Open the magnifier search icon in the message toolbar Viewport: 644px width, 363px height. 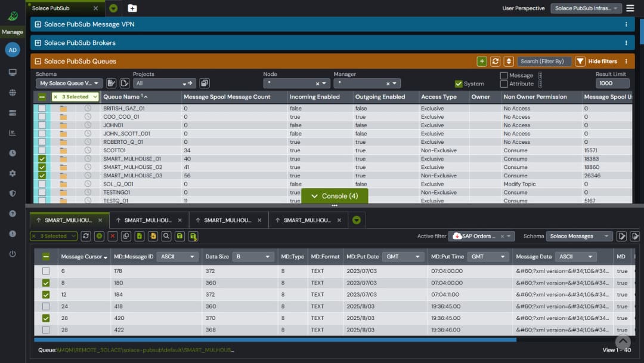166,236
